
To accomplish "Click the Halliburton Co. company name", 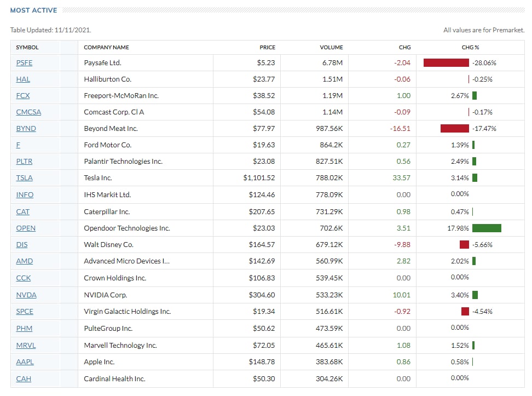I will (108, 79).
